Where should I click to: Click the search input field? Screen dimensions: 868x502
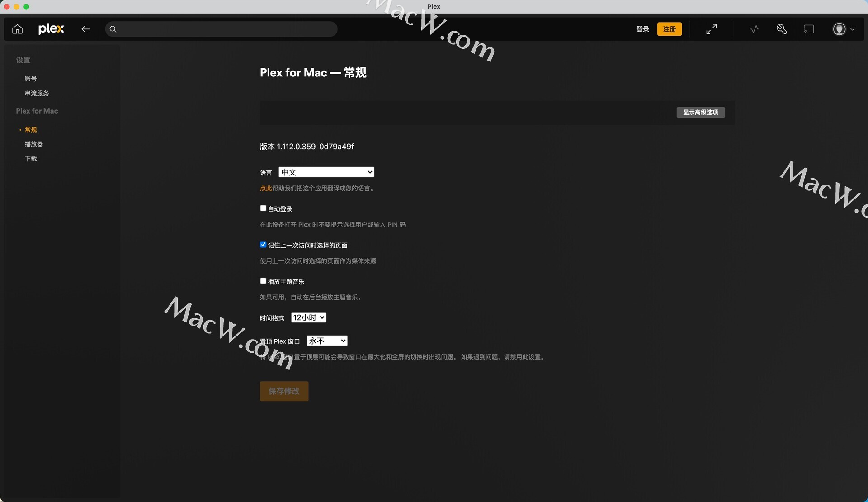[x=222, y=29]
